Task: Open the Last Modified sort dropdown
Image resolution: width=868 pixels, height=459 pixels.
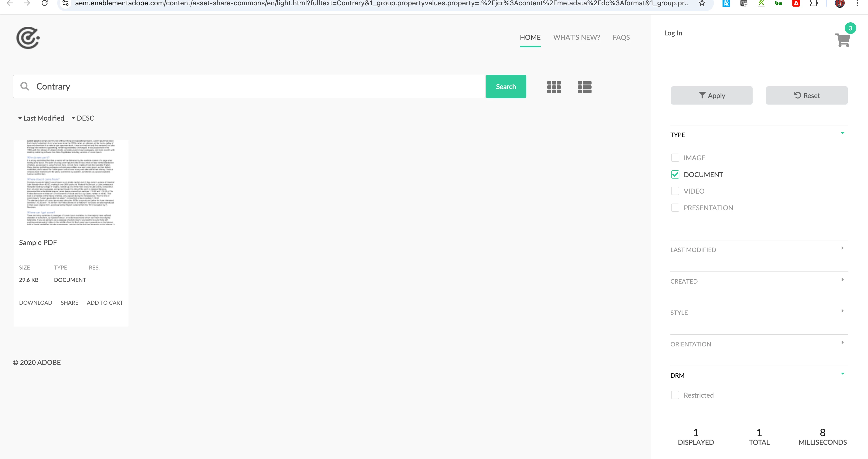Action: pyautogui.click(x=41, y=118)
